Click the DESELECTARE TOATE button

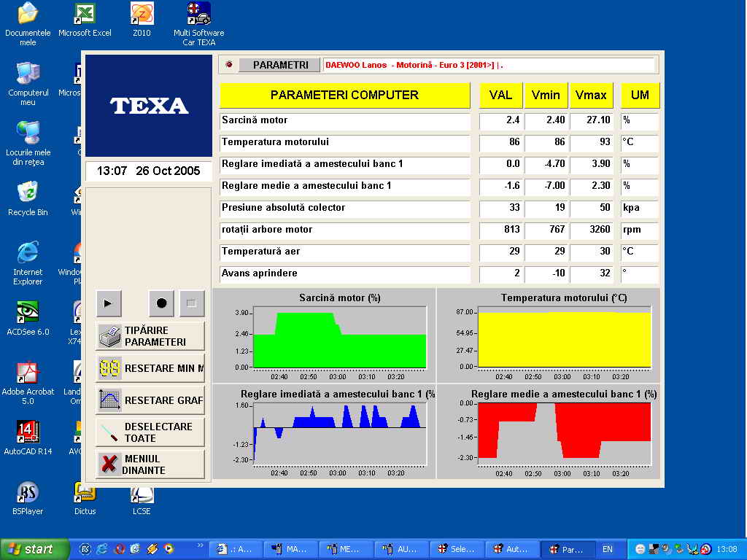(150, 432)
